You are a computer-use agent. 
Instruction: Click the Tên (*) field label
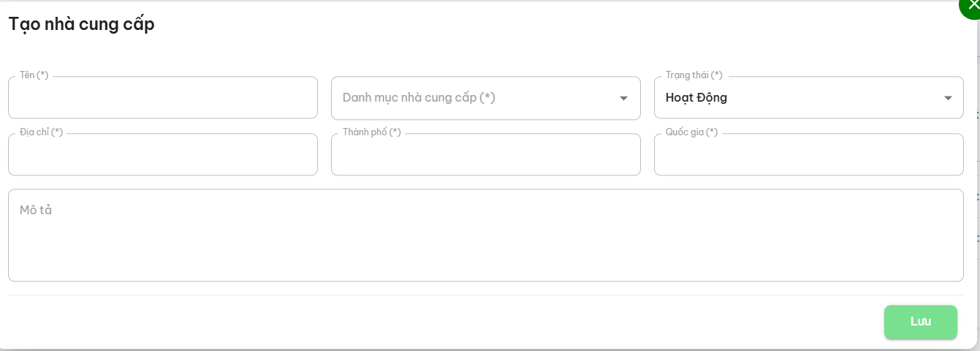click(34, 75)
